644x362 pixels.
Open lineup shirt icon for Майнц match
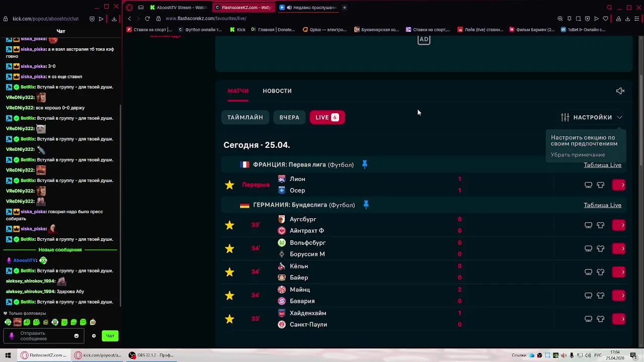(601, 296)
